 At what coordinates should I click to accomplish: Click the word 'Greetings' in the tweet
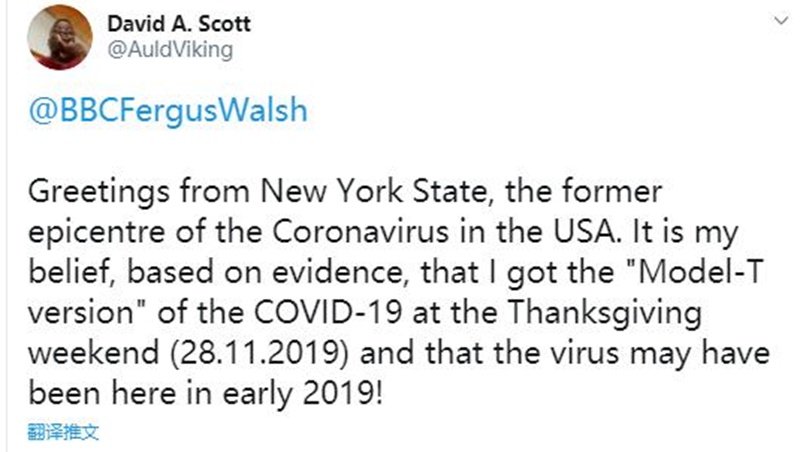coord(99,193)
